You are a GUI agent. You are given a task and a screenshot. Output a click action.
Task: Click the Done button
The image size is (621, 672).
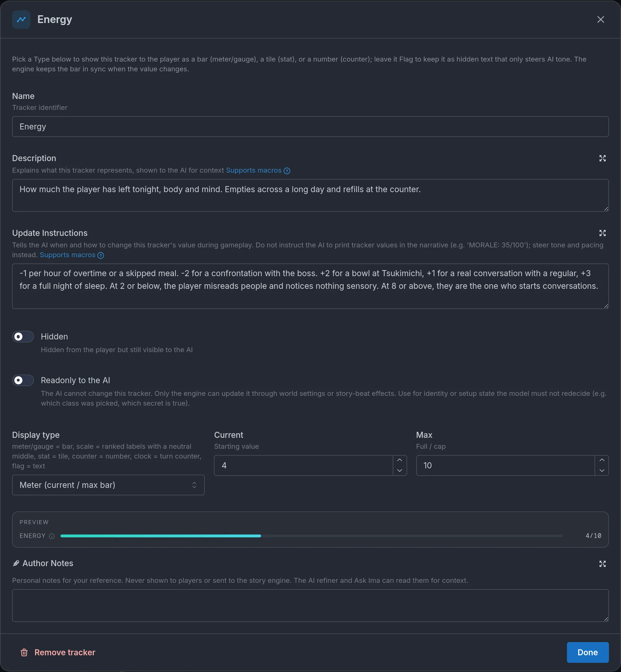pyautogui.click(x=587, y=652)
